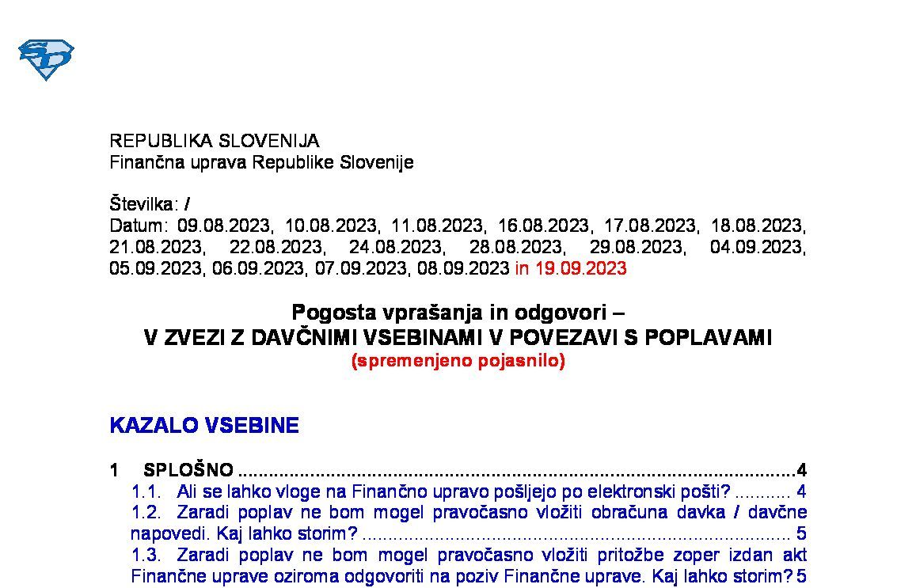Click page number 5 ending entry 1.2
This screenshot has height=588, width=916.
(x=801, y=533)
